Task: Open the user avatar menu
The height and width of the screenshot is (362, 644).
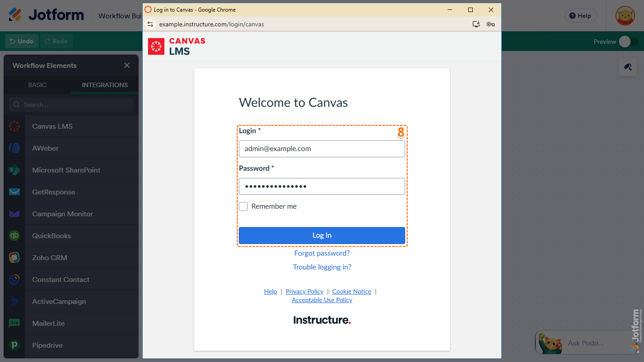Action: (x=625, y=16)
